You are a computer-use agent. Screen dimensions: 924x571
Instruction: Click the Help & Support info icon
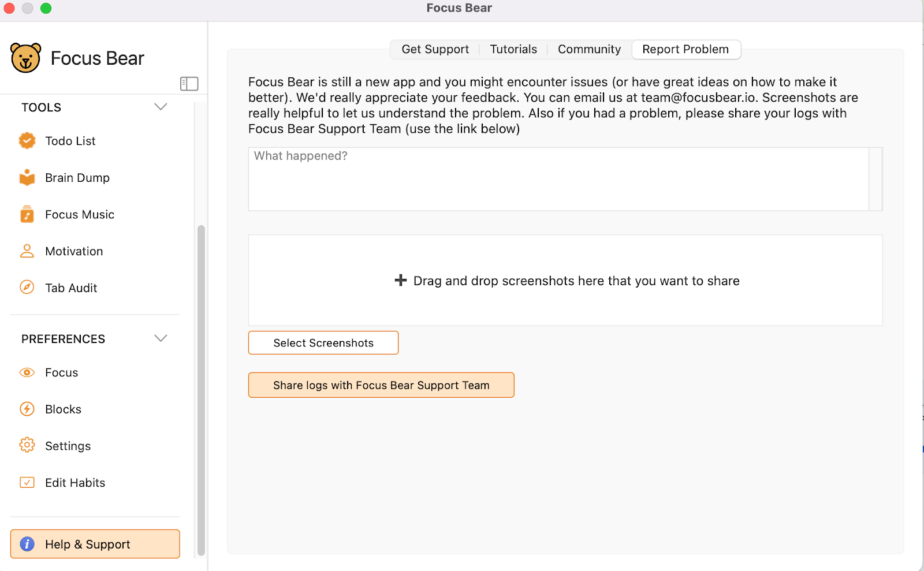click(x=27, y=544)
